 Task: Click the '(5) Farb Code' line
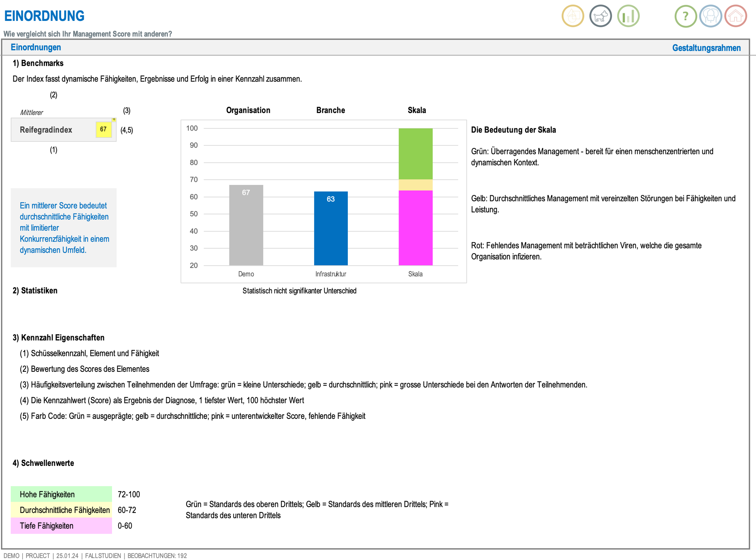pyautogui.click(x=192, y=416)
